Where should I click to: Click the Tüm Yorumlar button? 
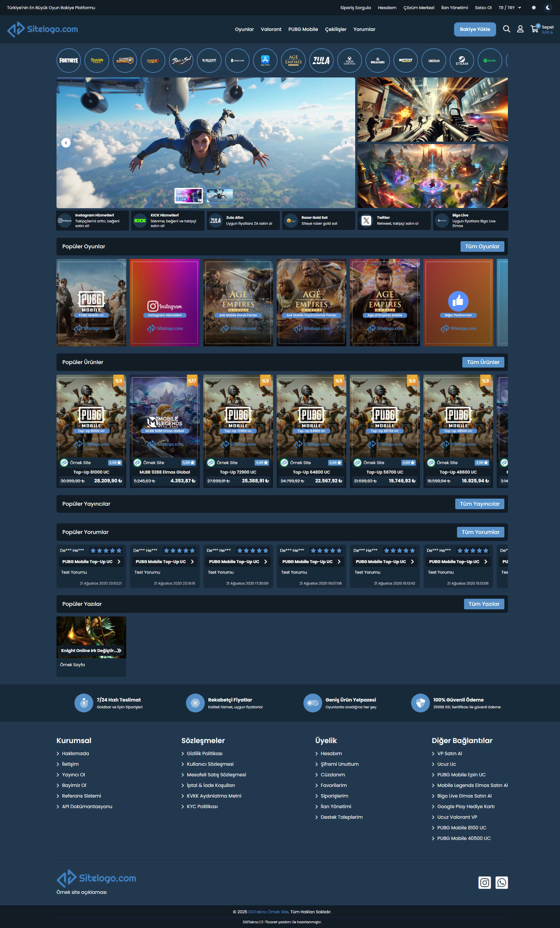tap(481, 532)
